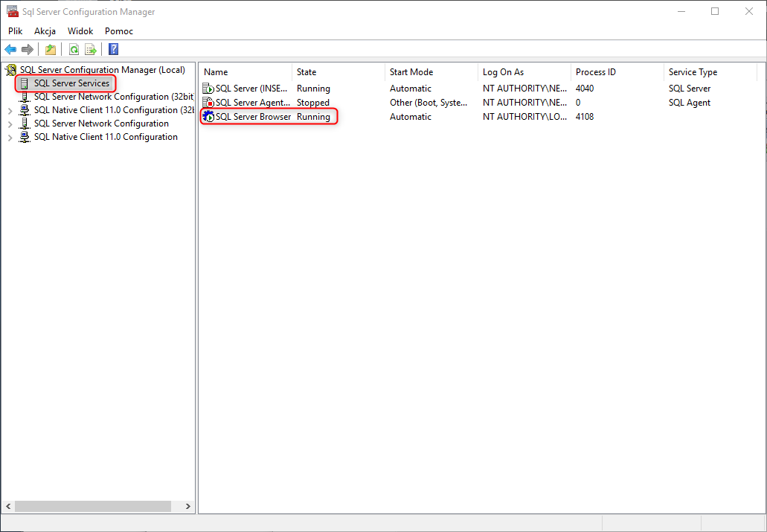Click the tree pane horizontal scrollbar thumb
Viewport: 767px width, 532px height.
pyautogui.click(x=93, y=507)
